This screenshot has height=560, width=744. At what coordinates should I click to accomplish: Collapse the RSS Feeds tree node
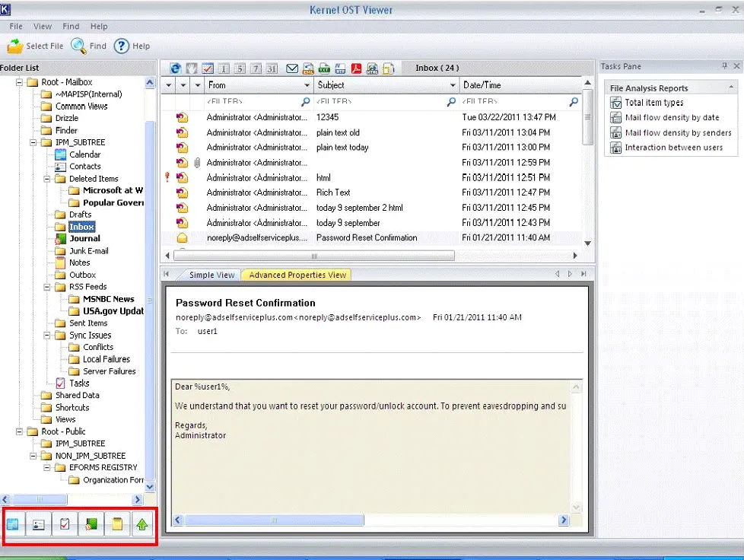(47, 287)
